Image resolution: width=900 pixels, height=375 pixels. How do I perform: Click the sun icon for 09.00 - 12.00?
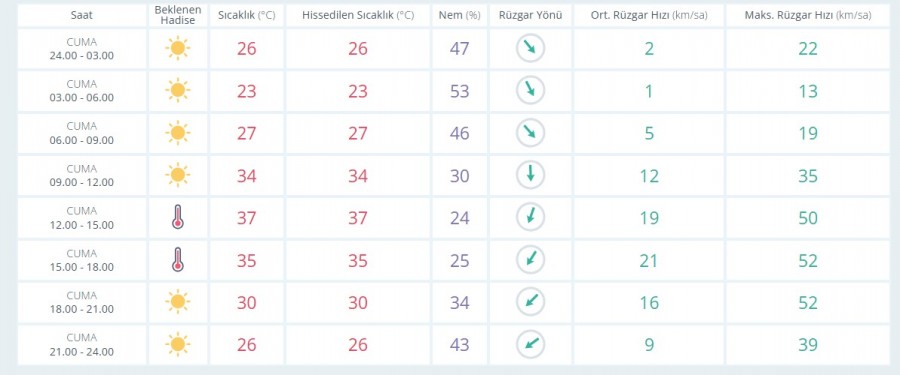click(x=178, y=175)
